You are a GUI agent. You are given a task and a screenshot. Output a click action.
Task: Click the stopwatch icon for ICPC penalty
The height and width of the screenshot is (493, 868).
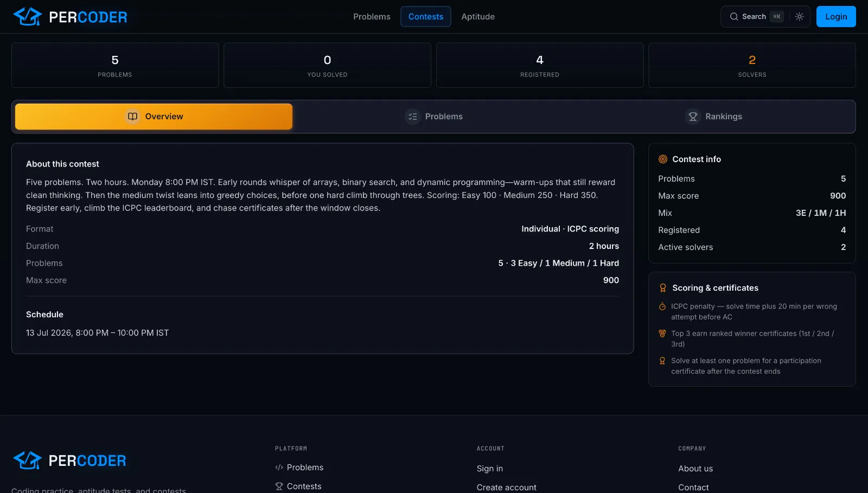[662, 306]
